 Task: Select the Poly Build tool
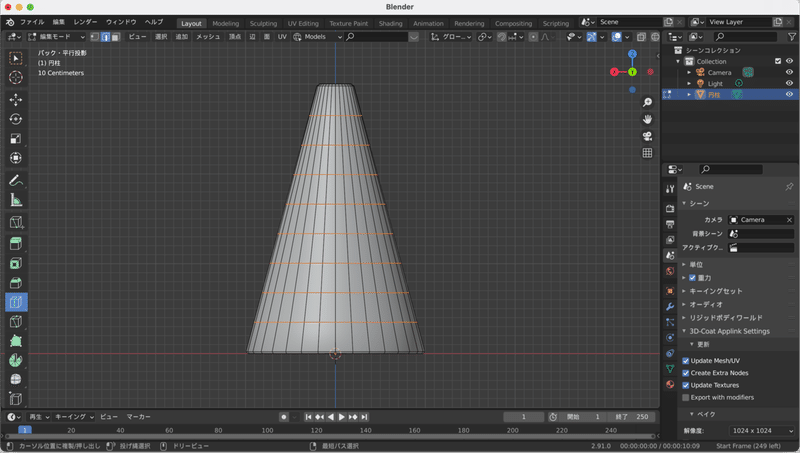pos(16,341)
